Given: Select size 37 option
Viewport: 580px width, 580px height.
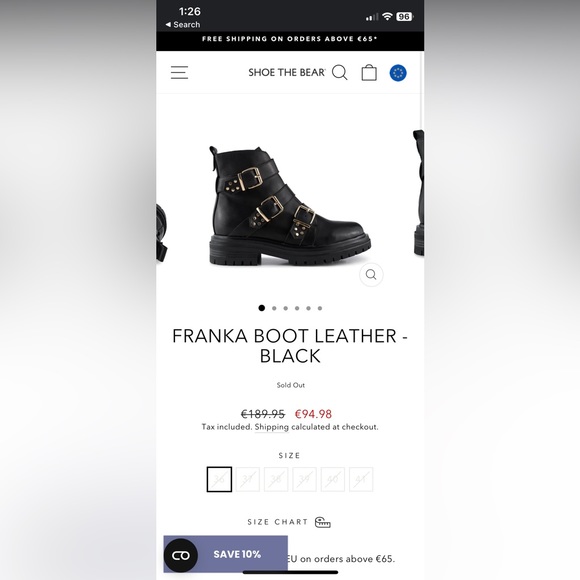Looking at the screenshot, I should coord(248,479).
